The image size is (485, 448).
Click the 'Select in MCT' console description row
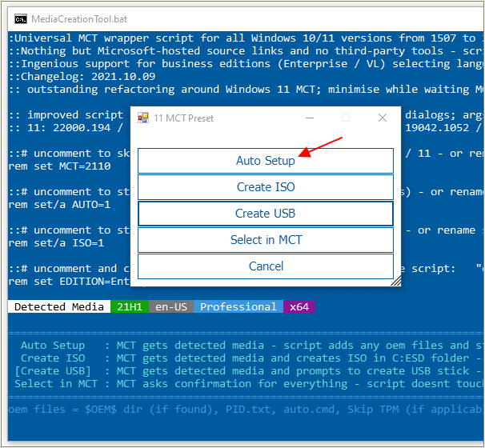(x=249, y=384)
